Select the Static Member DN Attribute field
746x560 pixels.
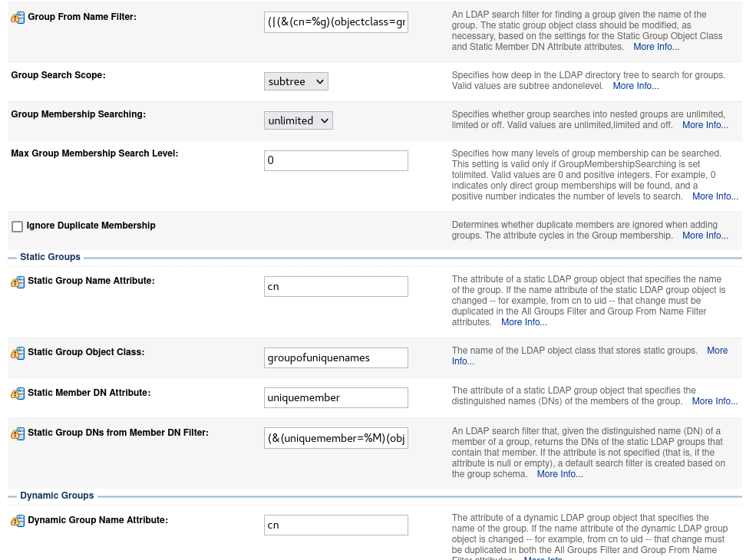[335, 397]
